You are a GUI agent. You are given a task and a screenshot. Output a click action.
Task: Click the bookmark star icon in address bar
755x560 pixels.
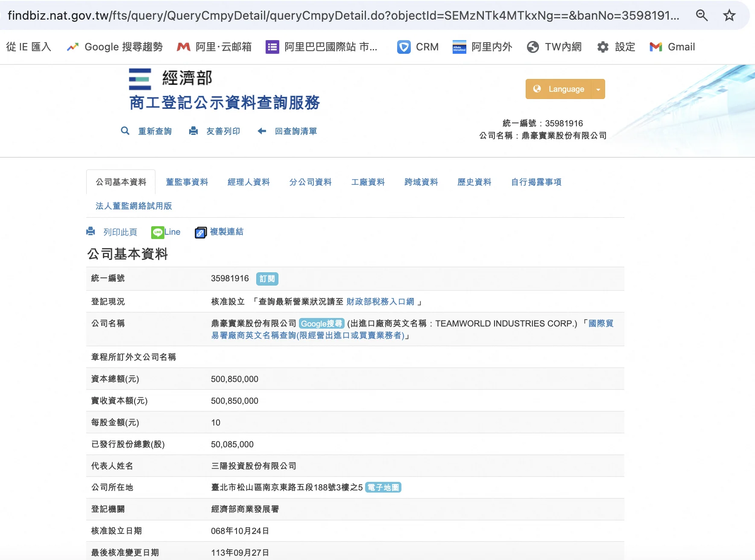coord(729,16)
